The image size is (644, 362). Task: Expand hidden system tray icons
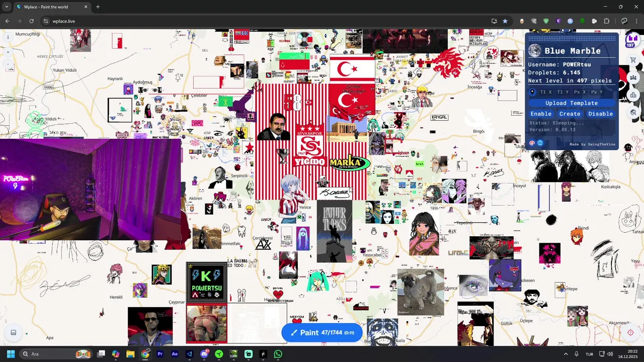click(566, 354)
